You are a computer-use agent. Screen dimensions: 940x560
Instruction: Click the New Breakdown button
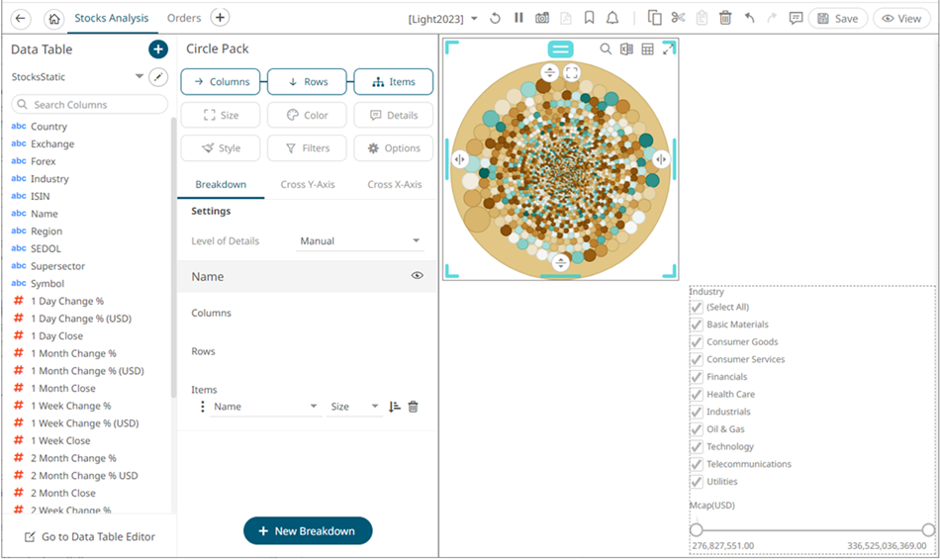(x=308, y=531)
